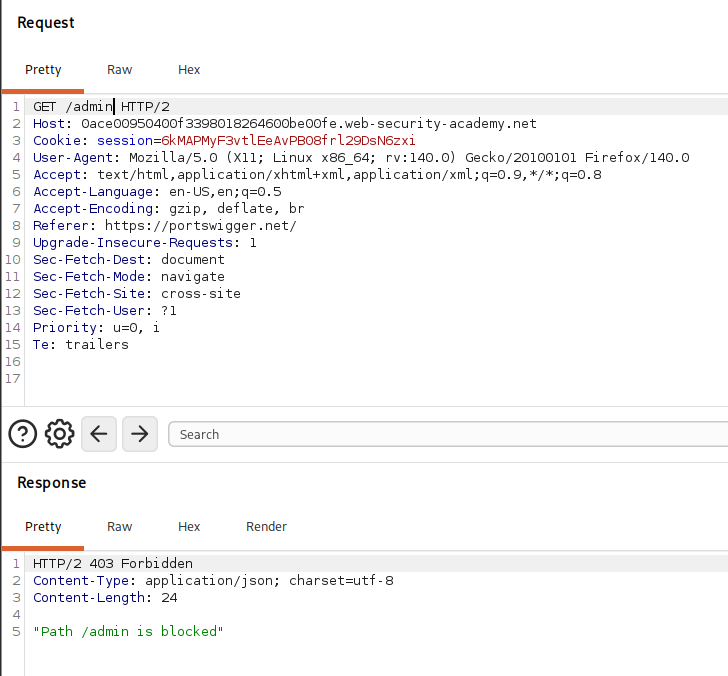728x676 pixels.
Task: Go to previous search match arrow
Action: click(x=99, y=434)
